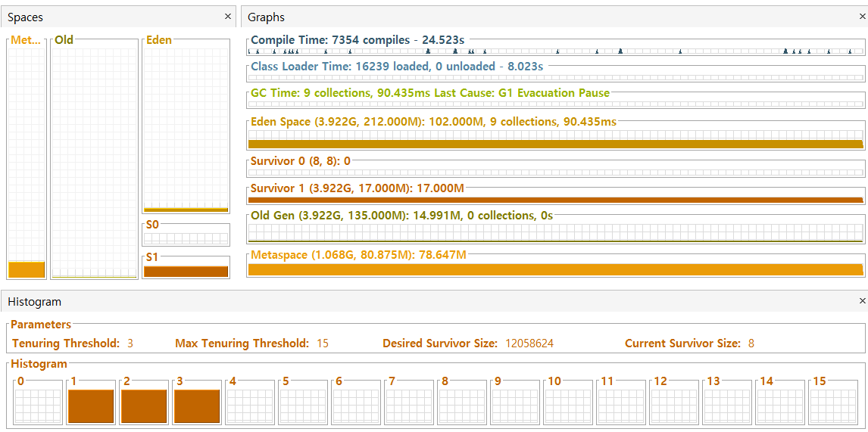Click histogram age 12 cell
This screenshot has height=432, width=868.
676,406
